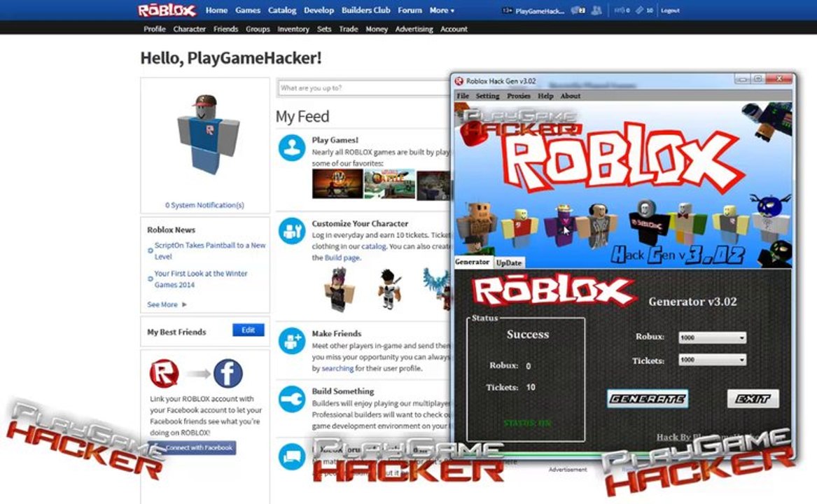The width and height of the screenshot is (817, 504).
Task: Open the Friends sub-navigation link
Action: pos(225,29)
